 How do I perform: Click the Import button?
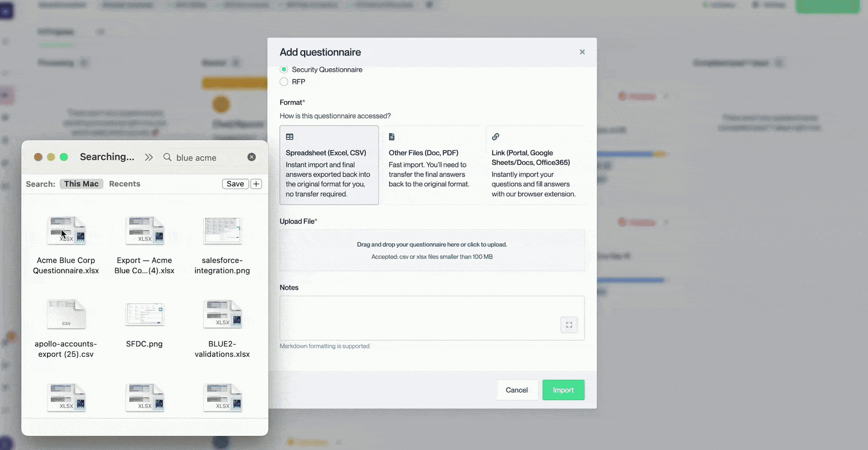(563, 390)
